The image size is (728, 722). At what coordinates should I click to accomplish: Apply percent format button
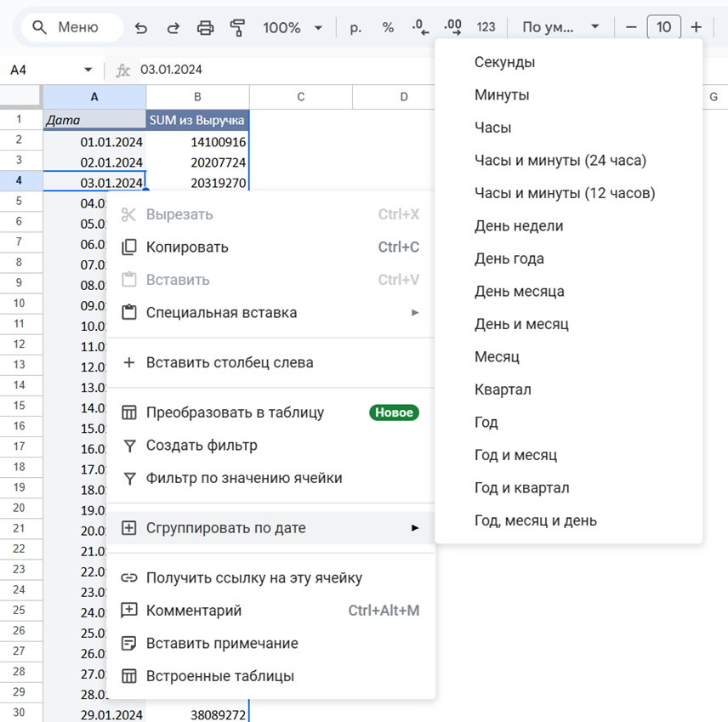[388, 28]
